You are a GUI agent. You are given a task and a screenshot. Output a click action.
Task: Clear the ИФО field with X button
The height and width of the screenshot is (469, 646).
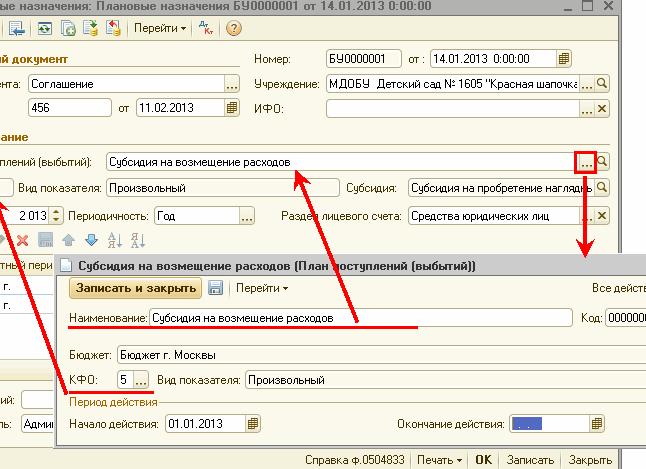(602, 107)
